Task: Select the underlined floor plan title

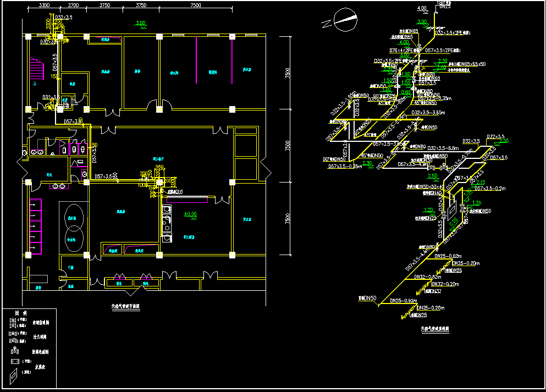Action: (x=126, y=307)
